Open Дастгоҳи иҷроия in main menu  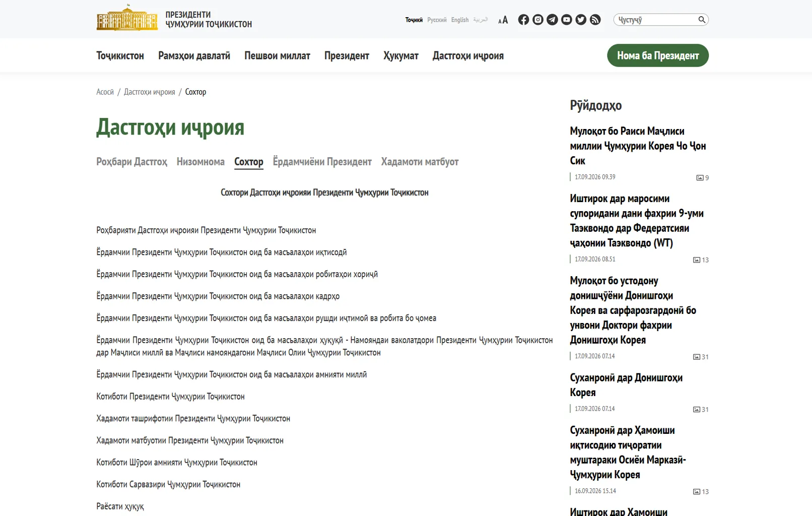tap(468, 56)
